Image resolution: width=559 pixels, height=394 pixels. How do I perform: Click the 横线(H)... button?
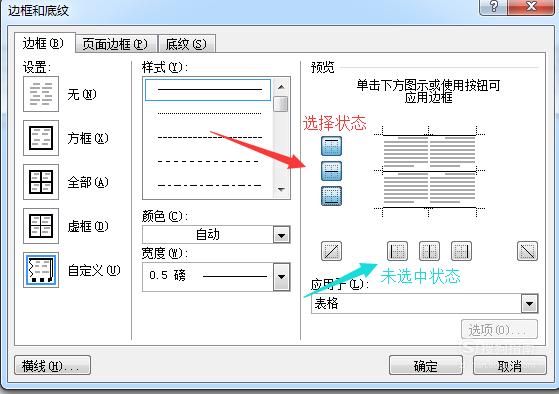click(x=52, y=365)
